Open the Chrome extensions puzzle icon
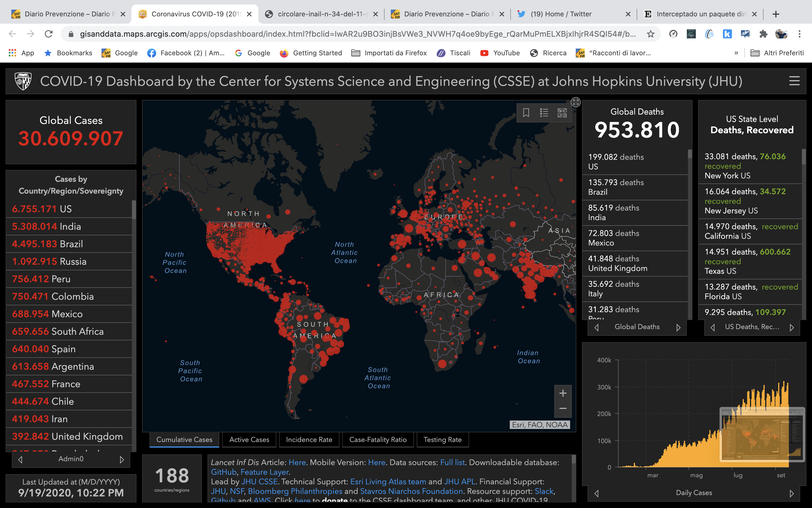Viewport: 812px width, 508px height. (763, 34)
